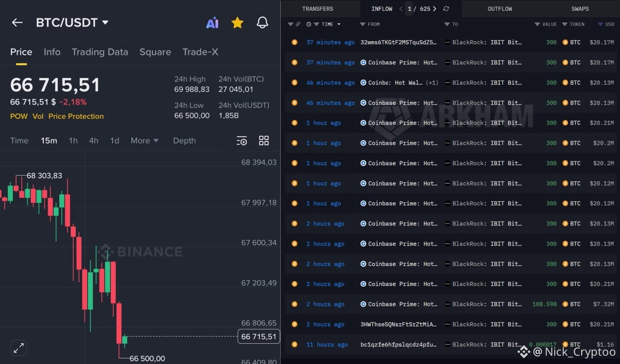Click the Bitcoin chain icon in 11 hours ago row

[294, 345]
